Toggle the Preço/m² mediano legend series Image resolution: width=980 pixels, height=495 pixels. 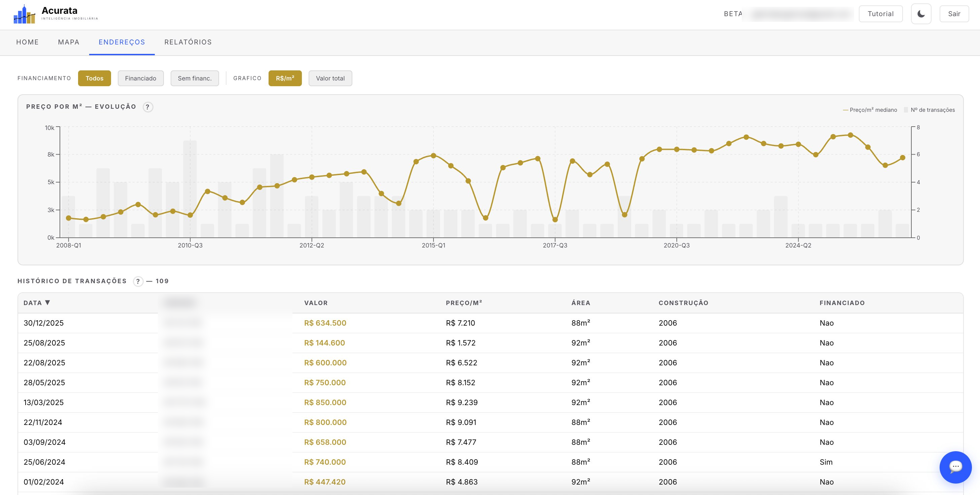pos(870,110)
